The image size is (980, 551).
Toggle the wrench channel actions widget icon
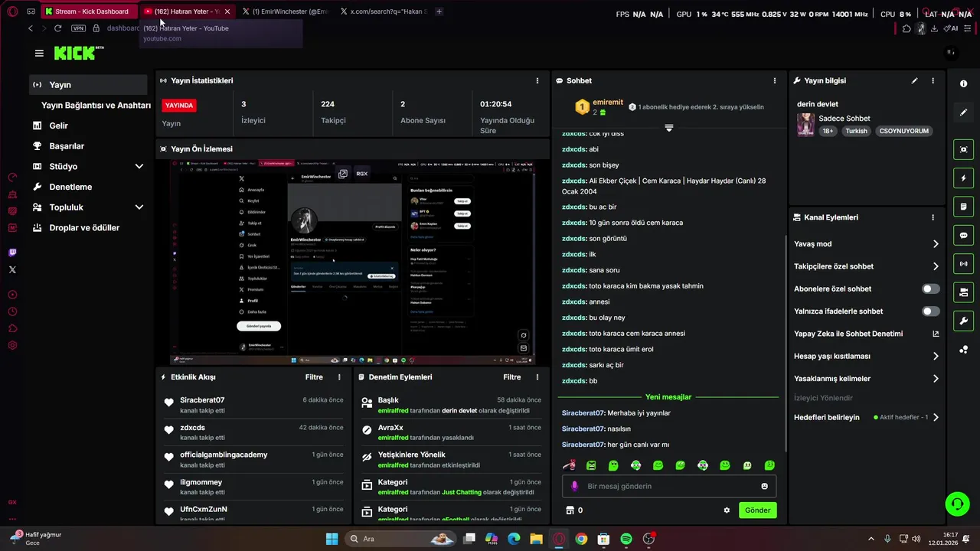(963, 321)
